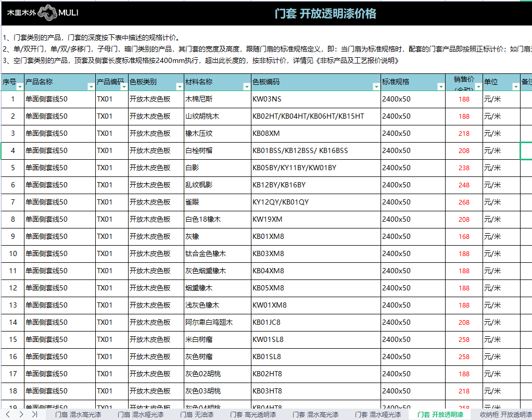This screenshot has width=532, height=420.
Task: Open the 产品名称 column filter dropdown
Action: pyautogui.click(x=91, y=87)
